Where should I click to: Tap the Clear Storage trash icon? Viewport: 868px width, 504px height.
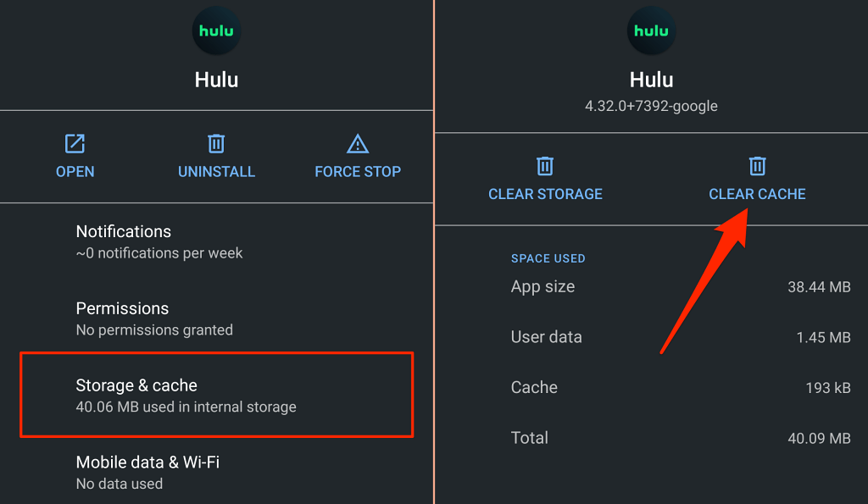(545, 166)
